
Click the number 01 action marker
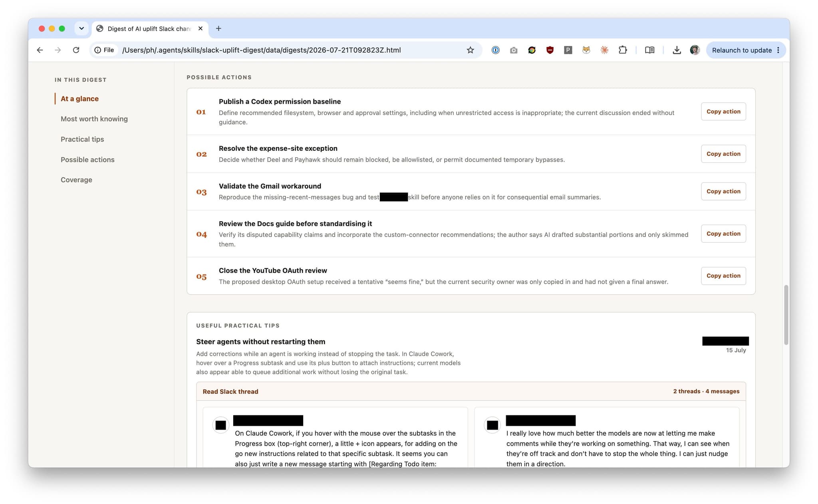coord(201,112)
